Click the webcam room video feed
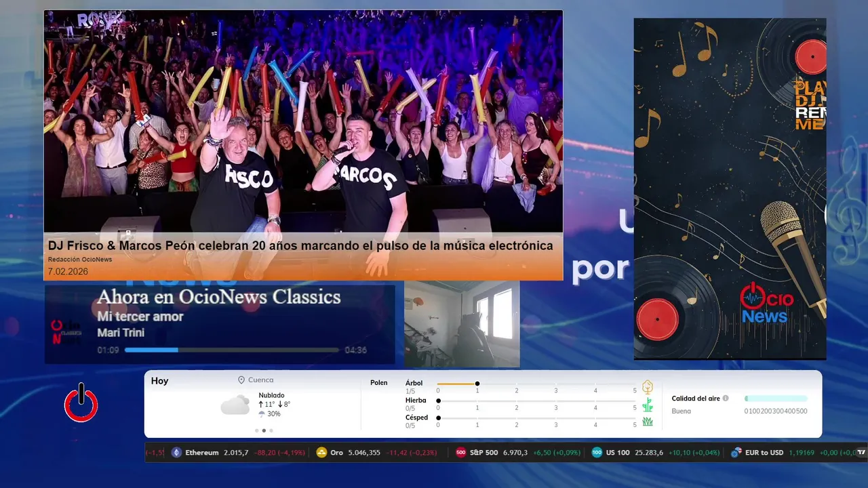Image resolution: width=868 pixels, height=488 pixels. (462, 324)
